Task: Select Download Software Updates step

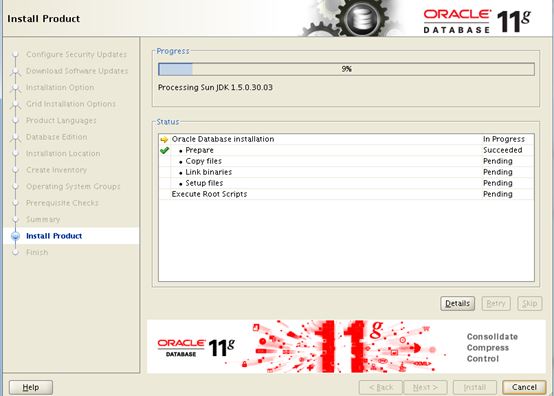Action: (x=77, y=71)
